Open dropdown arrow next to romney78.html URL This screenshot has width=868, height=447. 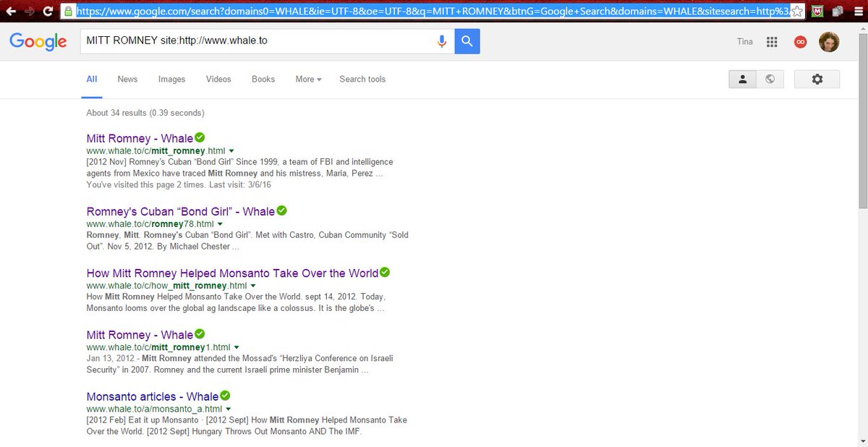click(x=220, y=224)
